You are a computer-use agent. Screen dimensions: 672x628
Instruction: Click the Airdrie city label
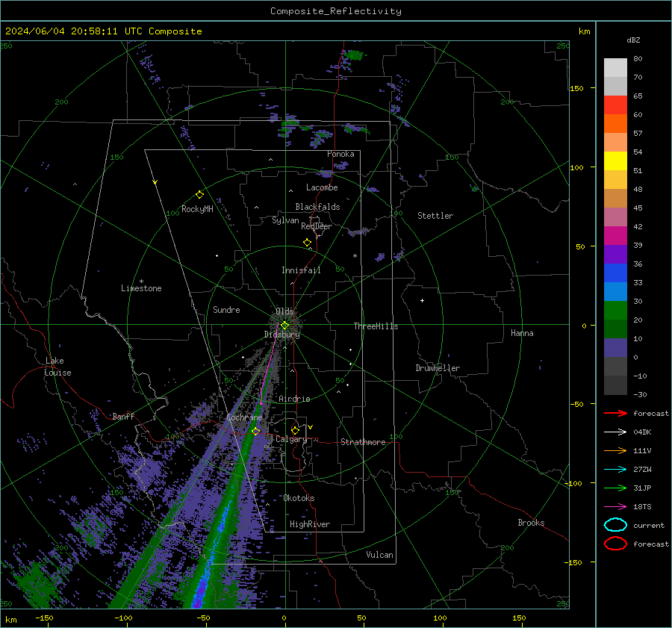(294, 399)
